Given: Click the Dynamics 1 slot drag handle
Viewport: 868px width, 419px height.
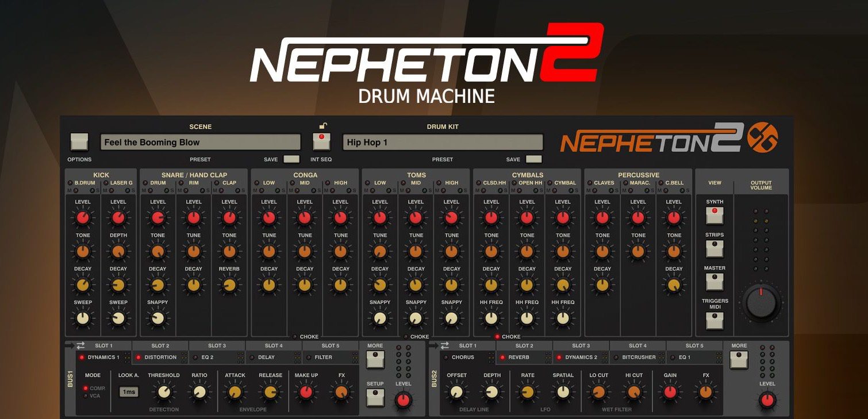Looking at the screenshot, I should (128, 358).
